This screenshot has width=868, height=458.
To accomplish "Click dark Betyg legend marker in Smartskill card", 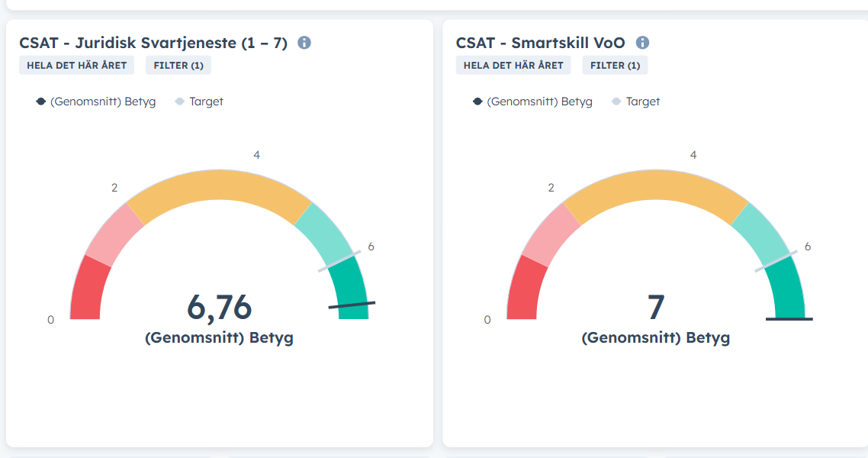I will pyautogui.click(x=477, y=102).
